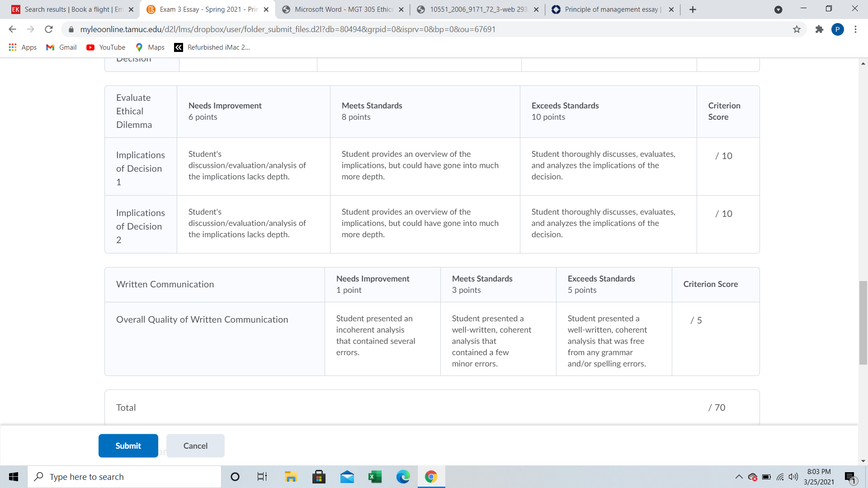Bookmark this page with the star icon
The image size is (868, 488).
(x=797, y=29)
